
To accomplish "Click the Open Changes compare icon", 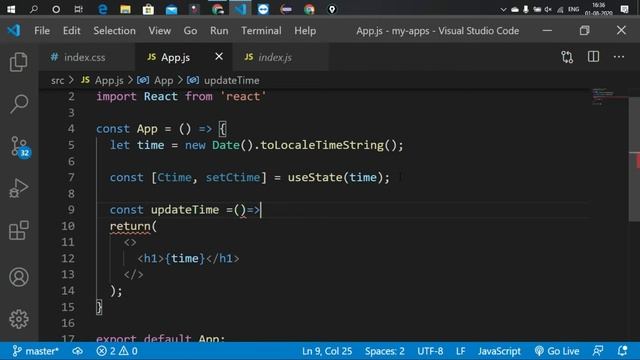I will point(567,57).
